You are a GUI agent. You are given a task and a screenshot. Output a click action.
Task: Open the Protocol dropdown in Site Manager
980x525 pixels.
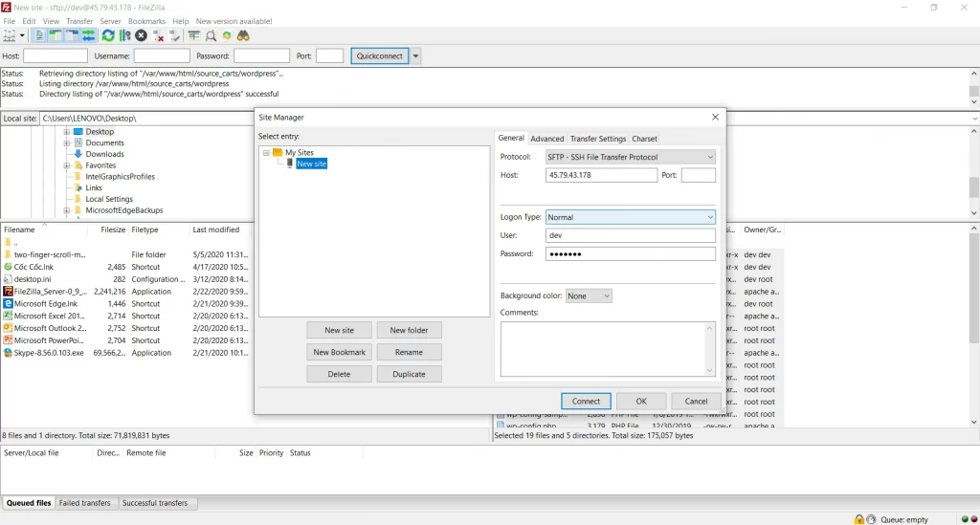pyautogui.click(x=630, y=157)
